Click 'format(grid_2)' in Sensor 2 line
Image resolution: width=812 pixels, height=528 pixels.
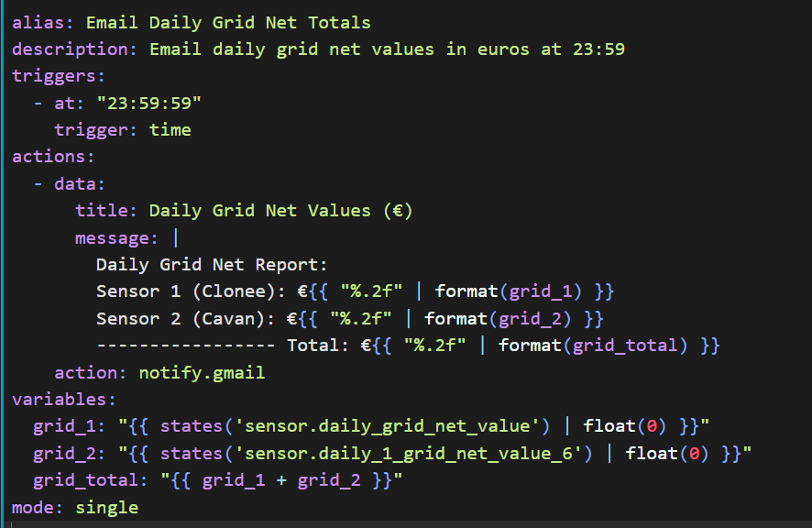(x=499, y=319)
